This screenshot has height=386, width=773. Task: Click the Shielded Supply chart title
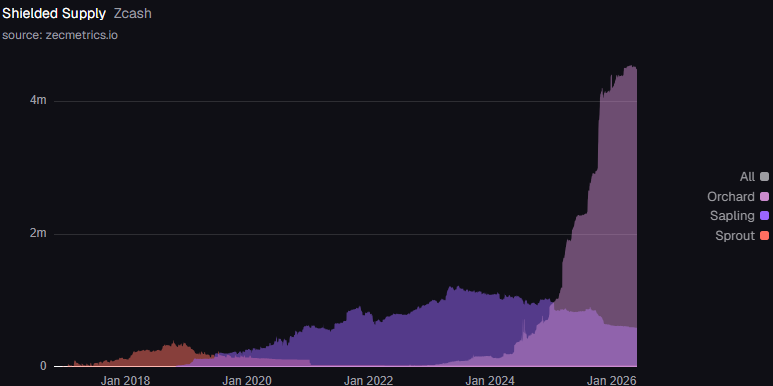coord(54,14)
